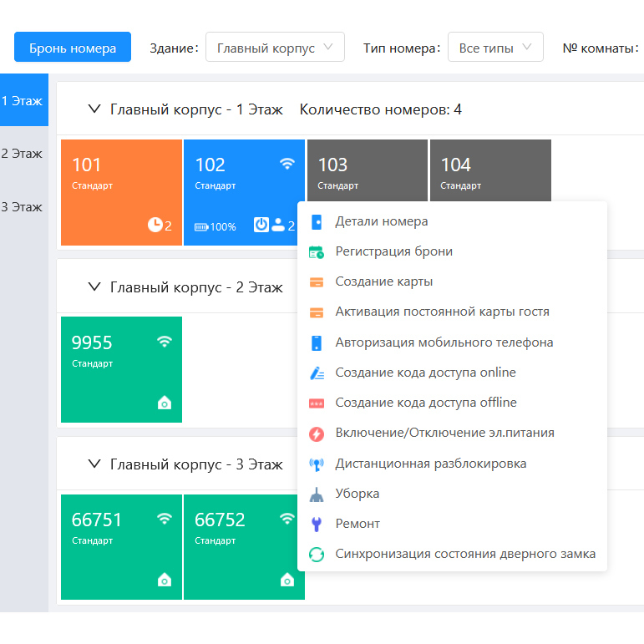644x644 pixels.
Task: Click the clock icon on room 101
Action: [x=155, y=225]
